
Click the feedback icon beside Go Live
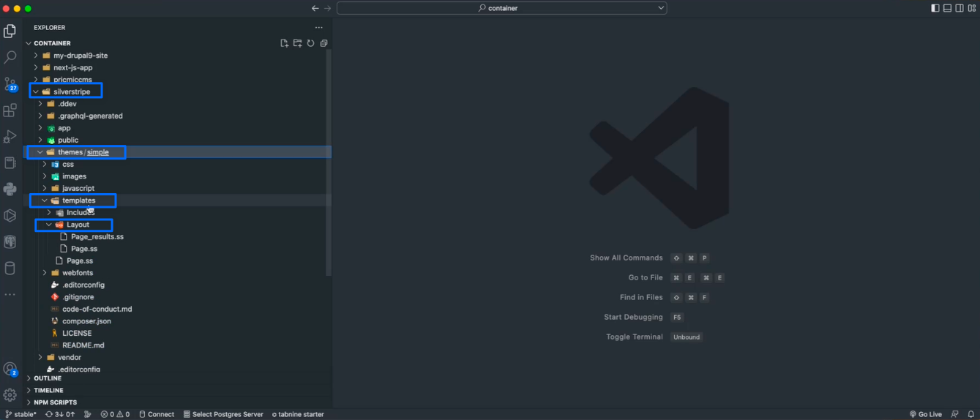point(955,414)
